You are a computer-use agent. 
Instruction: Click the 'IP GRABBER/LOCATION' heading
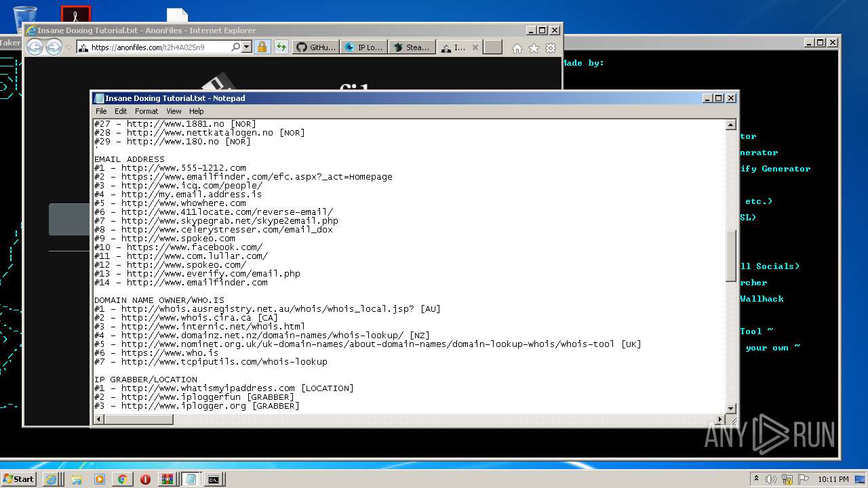click(146, 380)
